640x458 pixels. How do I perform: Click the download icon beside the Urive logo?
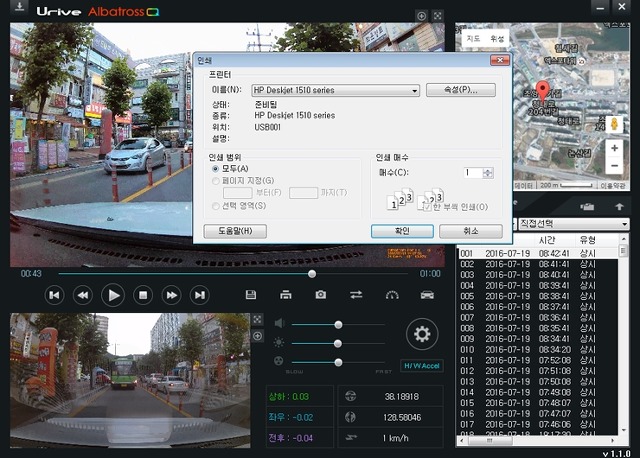tap(19, 7)
